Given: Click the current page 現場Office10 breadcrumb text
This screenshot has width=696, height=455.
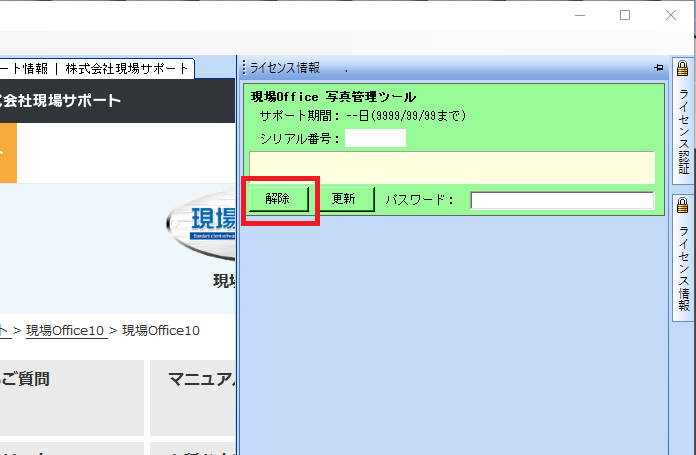Looking at the screenshot, I should tap(161, 331).
